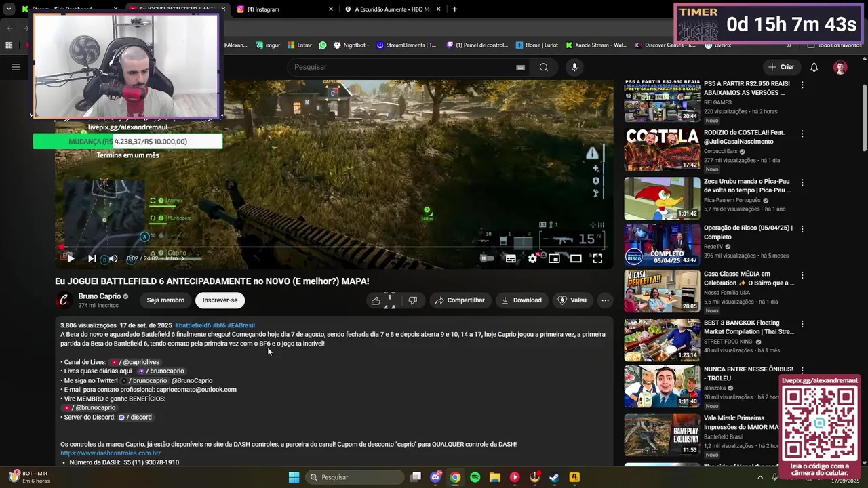Open the on-screen keyboard in search box
The width and height of the screenshot is (868, 488).
tap(520, 67)
